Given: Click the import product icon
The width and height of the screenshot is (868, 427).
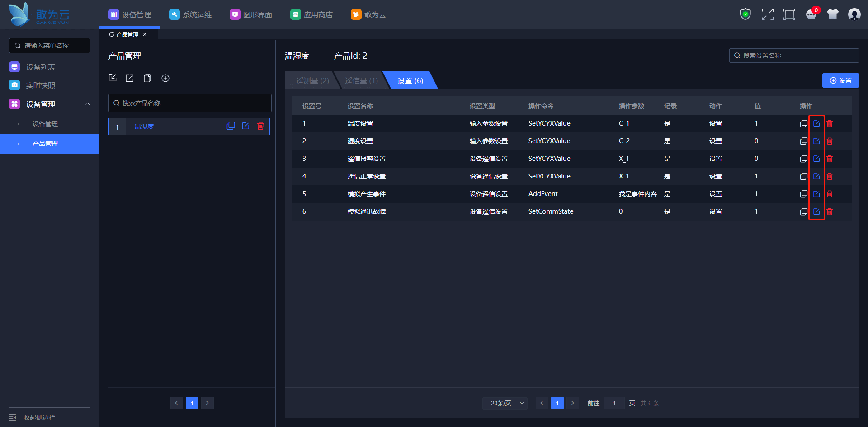Looking at the screenshot, I should click(x=113, y=78).
